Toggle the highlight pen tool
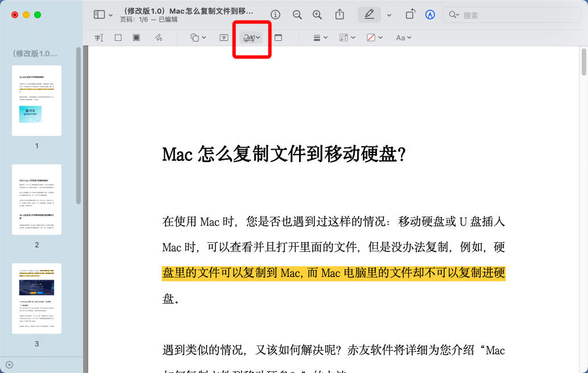Viewport: 588px width, 373px height. pyautogui.click(x=369, y=15)
